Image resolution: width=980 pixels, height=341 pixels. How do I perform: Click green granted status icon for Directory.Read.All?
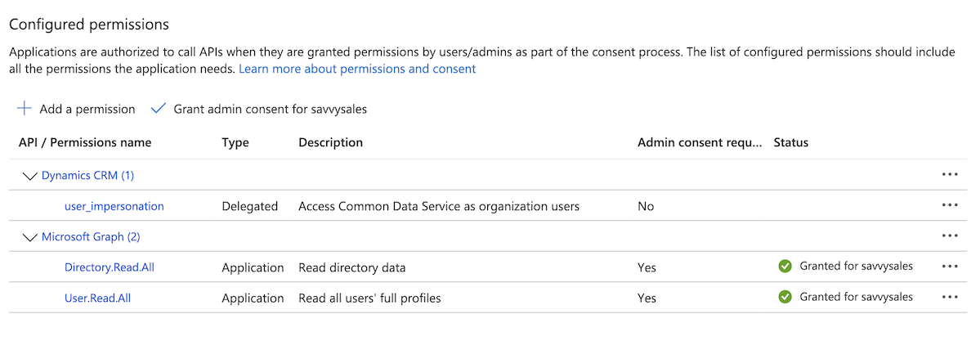[x=785, y=267]
